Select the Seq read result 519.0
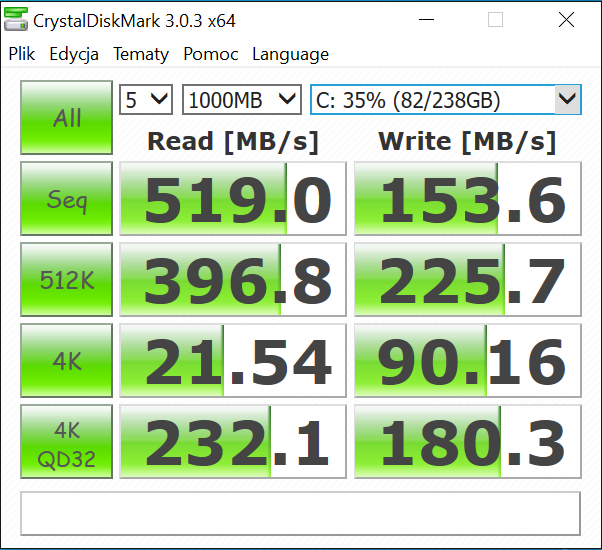The image size is (602, 550). click(233, 198)
